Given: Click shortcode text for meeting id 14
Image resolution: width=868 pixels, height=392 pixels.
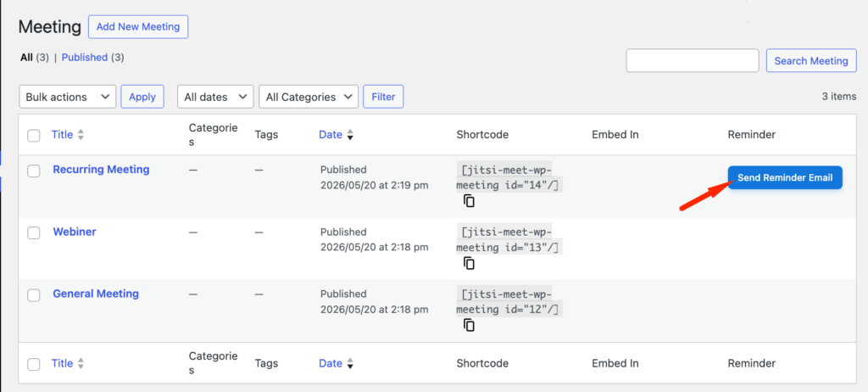Looking at the screenshot, I should coord(509,177).
